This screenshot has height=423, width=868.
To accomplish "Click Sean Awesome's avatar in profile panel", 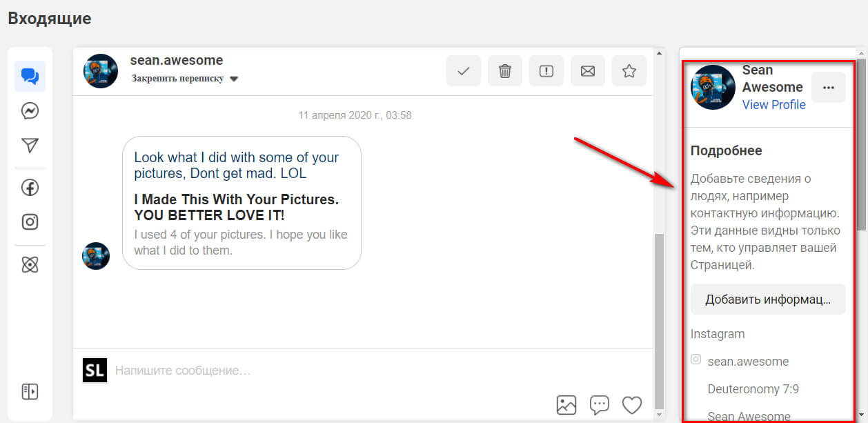I will click(713, 88).
